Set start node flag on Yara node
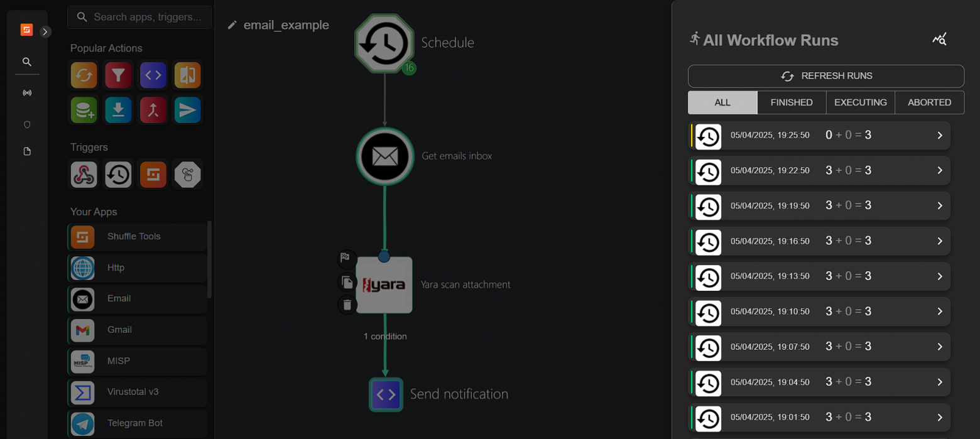The height and width of the screenshot is (439, 980). (x=346, y=258)
